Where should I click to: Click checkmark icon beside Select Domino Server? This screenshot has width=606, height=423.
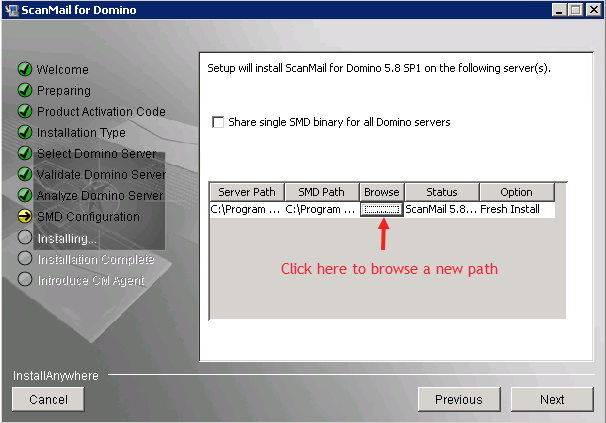[25, 154]
